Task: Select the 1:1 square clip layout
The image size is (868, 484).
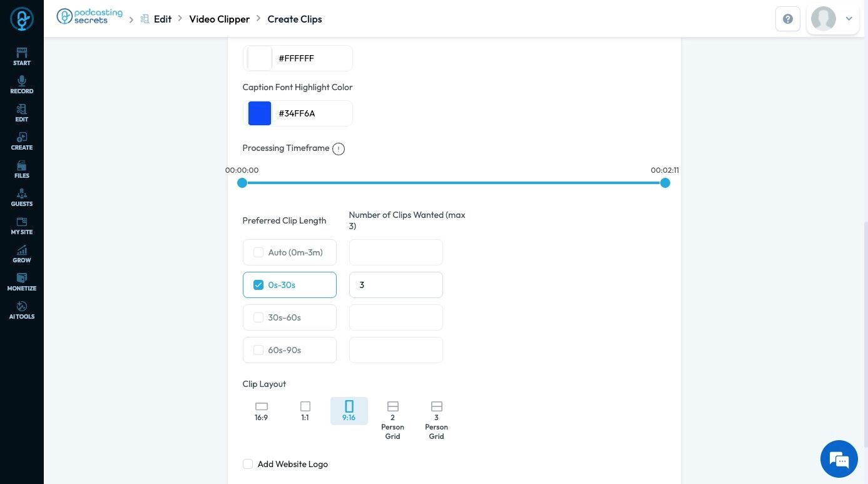Action: tap(305, 411)
